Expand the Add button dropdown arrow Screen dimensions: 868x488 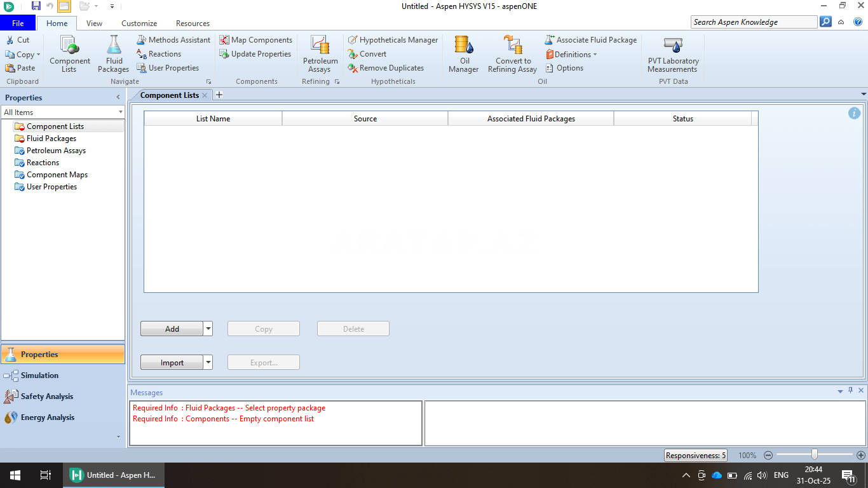208,329
